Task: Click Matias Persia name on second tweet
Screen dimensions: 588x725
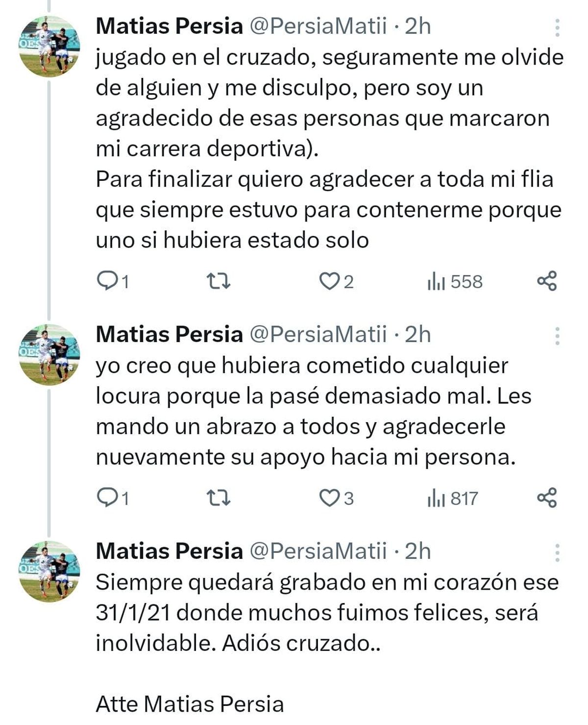Action: [x=169, y=334]
